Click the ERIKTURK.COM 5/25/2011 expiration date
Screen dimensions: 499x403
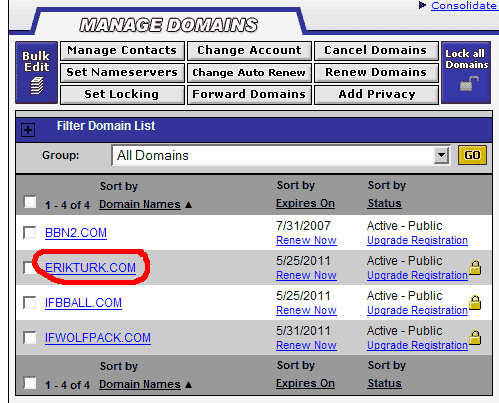pyautogui.click(x=303, y=261)
